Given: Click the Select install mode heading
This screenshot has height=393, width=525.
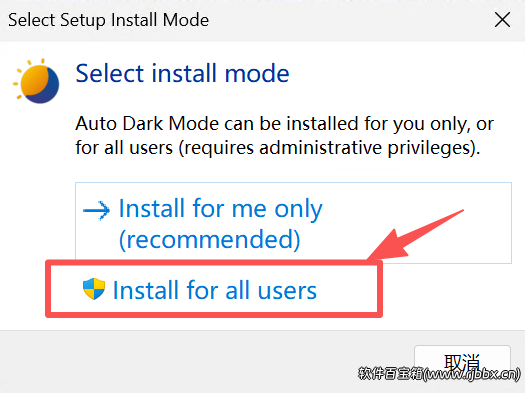Looking at the screenshot, I should (182, 73).
